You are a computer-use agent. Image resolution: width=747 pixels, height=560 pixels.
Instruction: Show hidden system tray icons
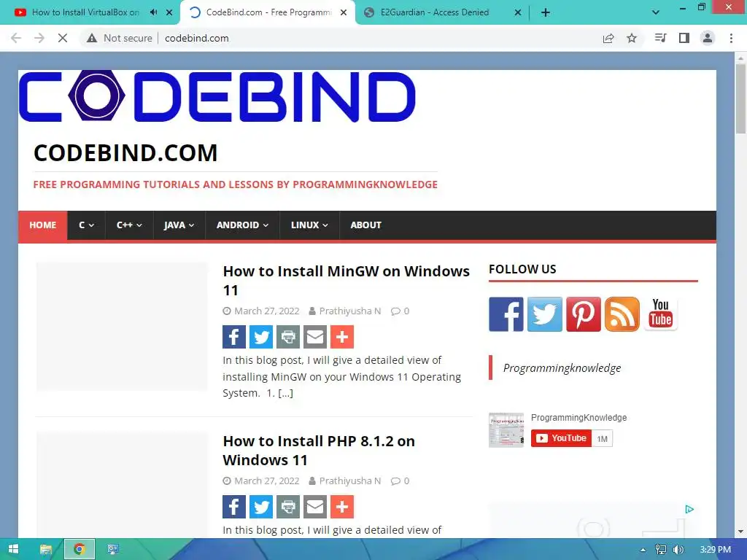click(643, 550)
